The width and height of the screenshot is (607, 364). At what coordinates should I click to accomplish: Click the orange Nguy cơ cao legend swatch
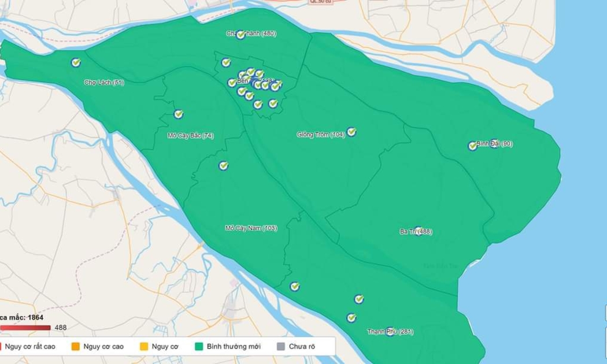76,347
